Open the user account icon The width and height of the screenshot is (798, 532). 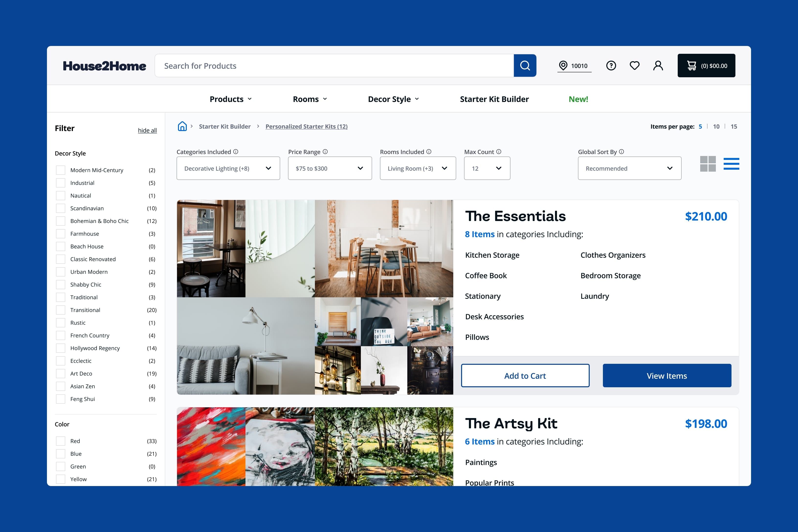(658, 66)
